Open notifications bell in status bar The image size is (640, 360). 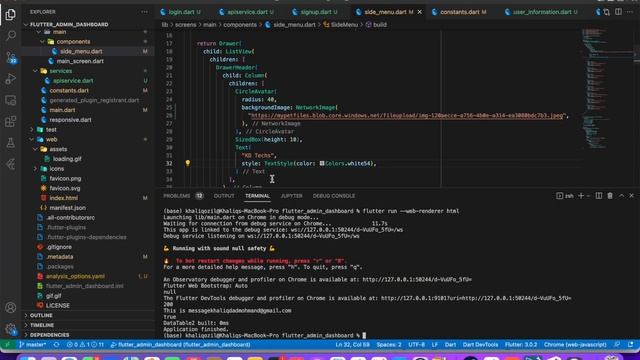(x=631, y=344)
